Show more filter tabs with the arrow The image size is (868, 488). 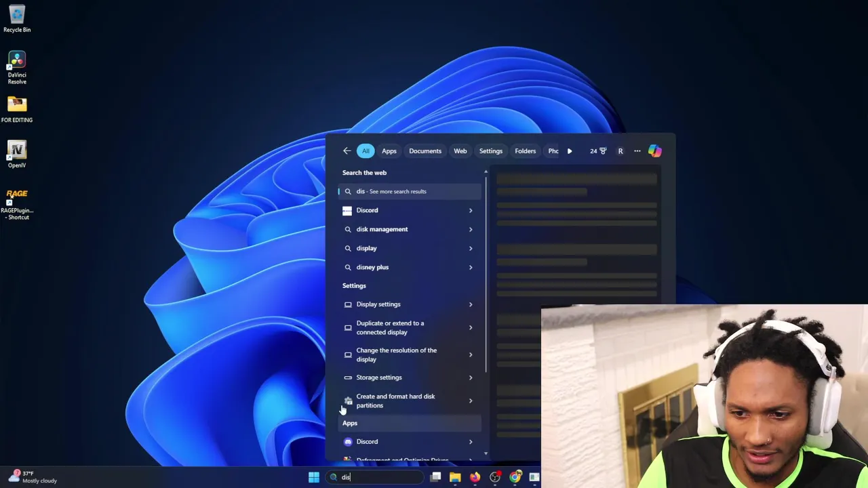coord(570,151)
